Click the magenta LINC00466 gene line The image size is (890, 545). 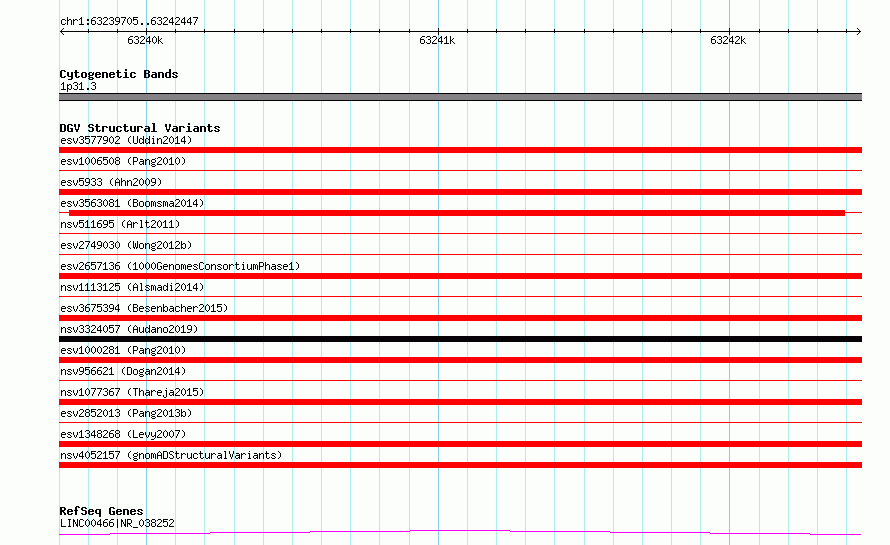(x=460, y=533)
